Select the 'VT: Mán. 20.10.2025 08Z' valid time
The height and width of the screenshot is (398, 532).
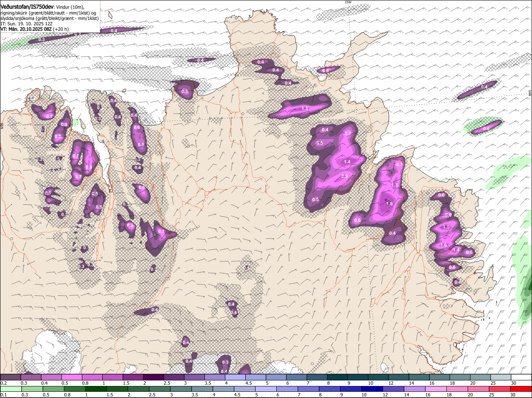pyautogui.click(x=26, y=29)
